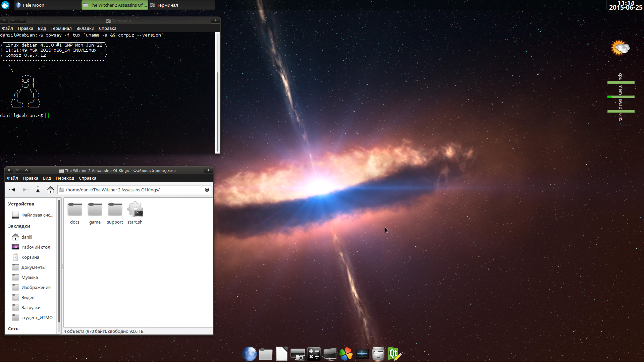Go back in file manager
Viewport: 644px width, 362px height.
(x=12, y=190)
